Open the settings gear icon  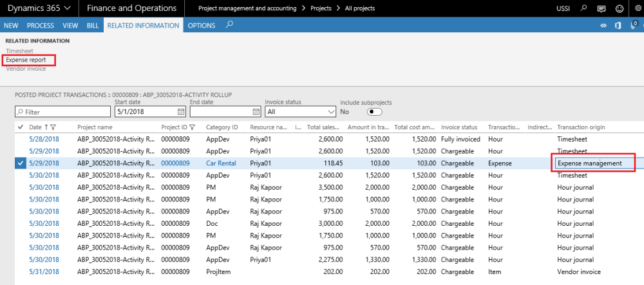point(637,8)
